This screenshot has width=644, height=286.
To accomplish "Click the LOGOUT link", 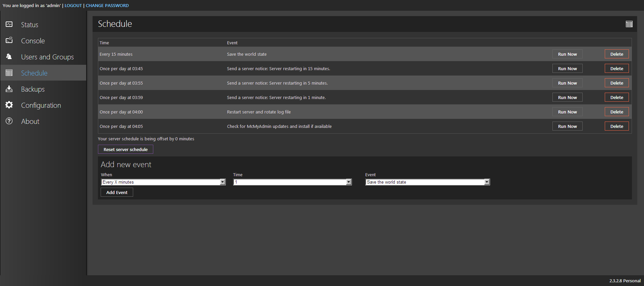I will (73, 5).
